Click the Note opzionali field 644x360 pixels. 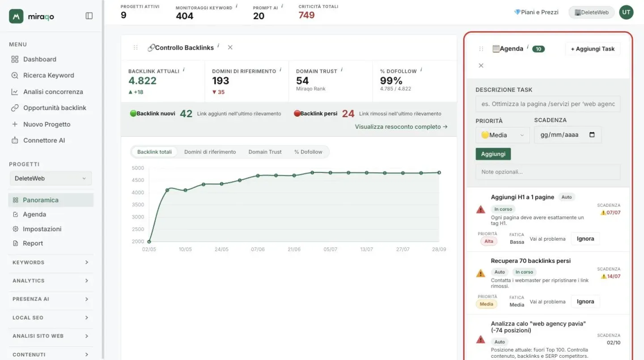coord(548,172)
